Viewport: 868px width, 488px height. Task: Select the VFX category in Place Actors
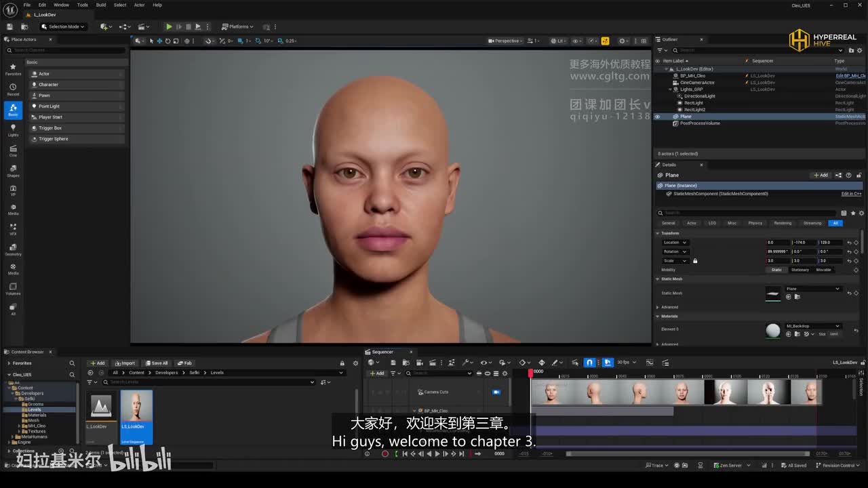(x=13, y=229)
